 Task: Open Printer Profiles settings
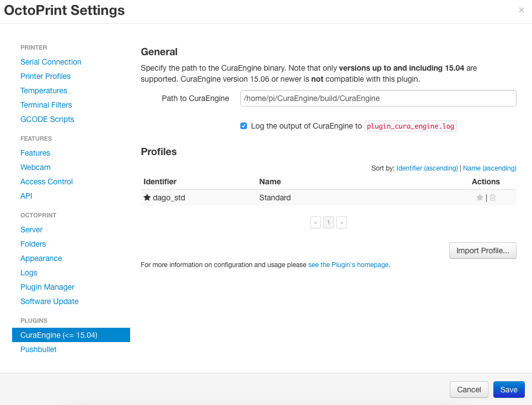[x=45, y=76]
